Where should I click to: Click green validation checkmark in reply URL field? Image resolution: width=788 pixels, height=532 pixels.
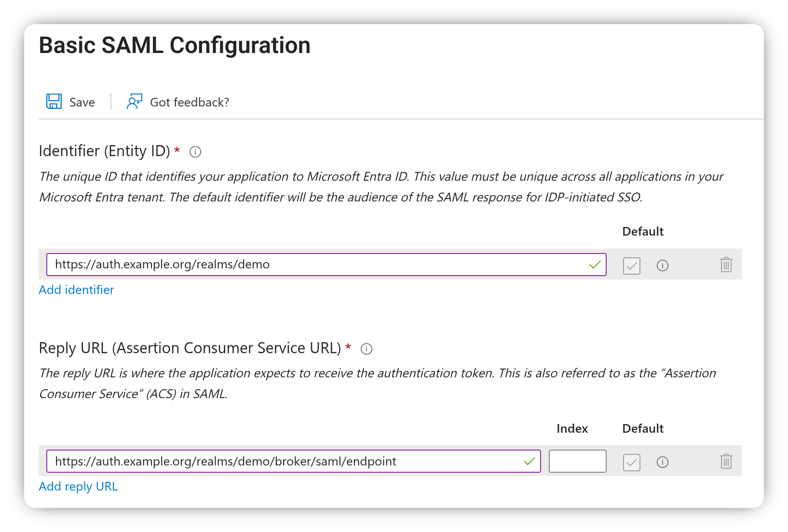(530, 461)
